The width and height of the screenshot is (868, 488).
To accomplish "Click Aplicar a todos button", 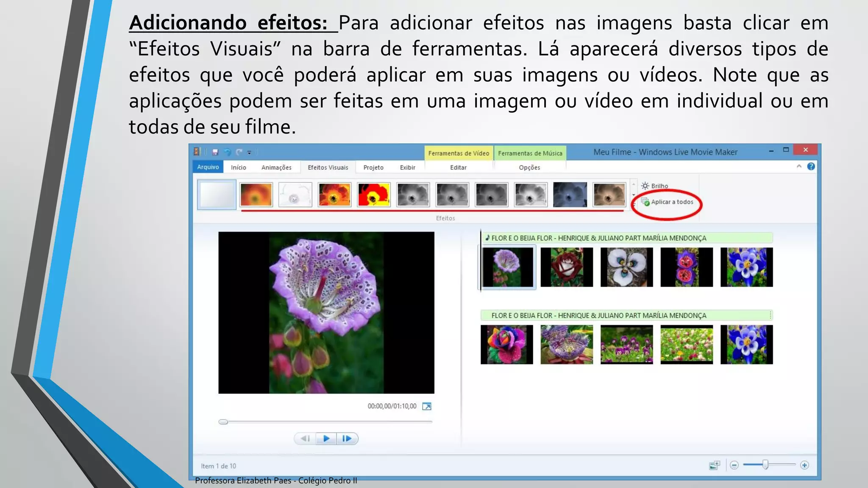I will coord(667,202).
